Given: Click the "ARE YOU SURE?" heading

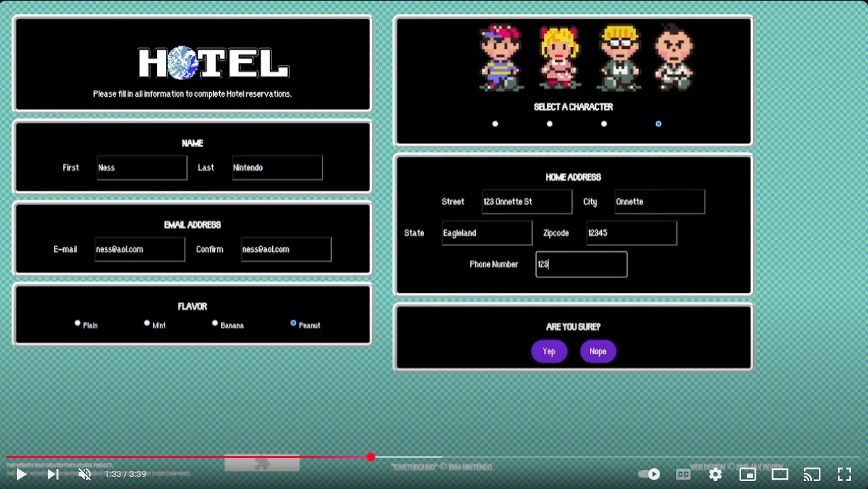Looking at the screenshot, I should pyautogui.click(x=573, y=327).
